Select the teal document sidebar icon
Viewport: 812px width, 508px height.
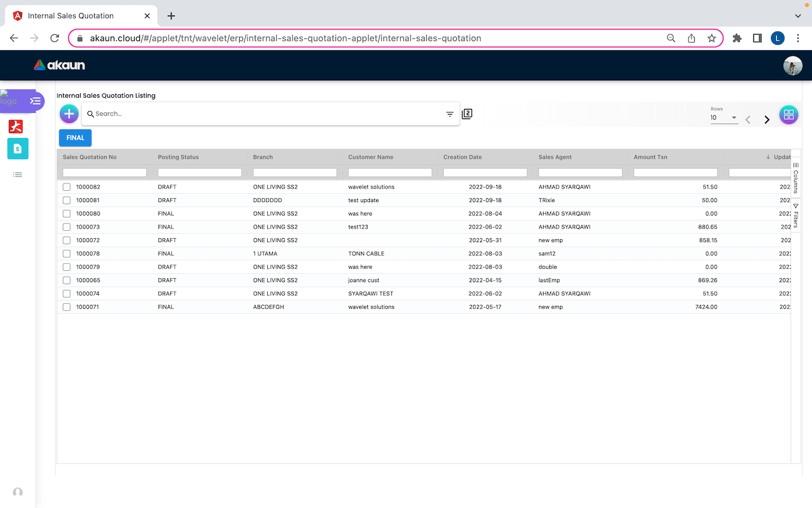(17, 148)
